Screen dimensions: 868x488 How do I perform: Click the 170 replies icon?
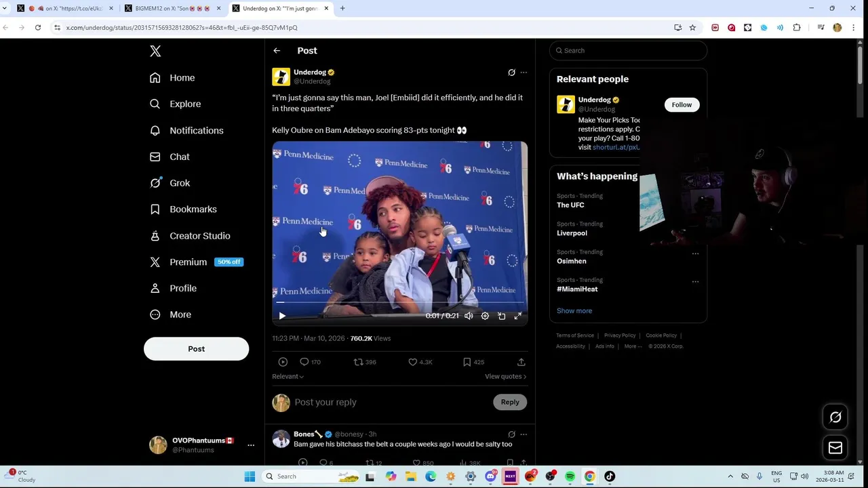pos(304,362)
